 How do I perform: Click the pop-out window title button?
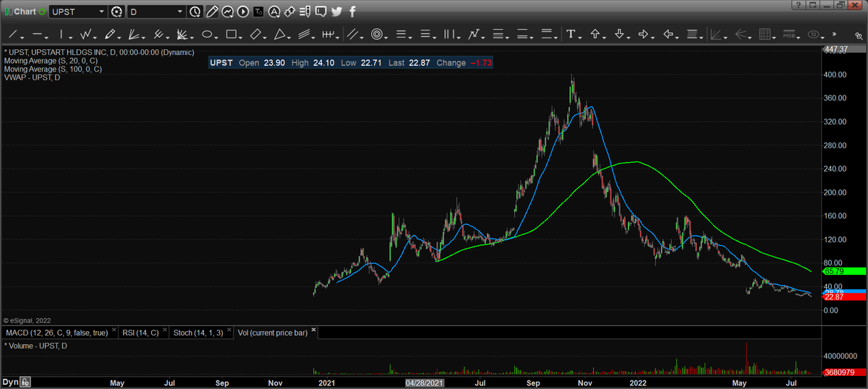813,5
